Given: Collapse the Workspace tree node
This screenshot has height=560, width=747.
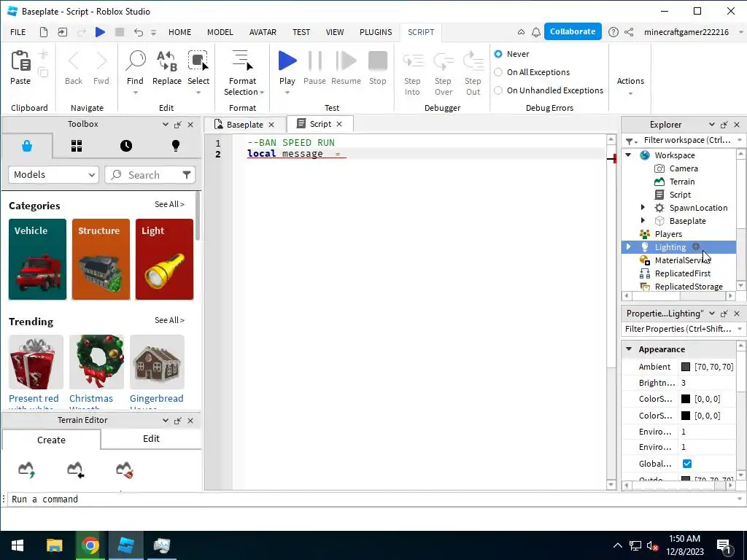Looking at the screenshot, I should (628, 155).
